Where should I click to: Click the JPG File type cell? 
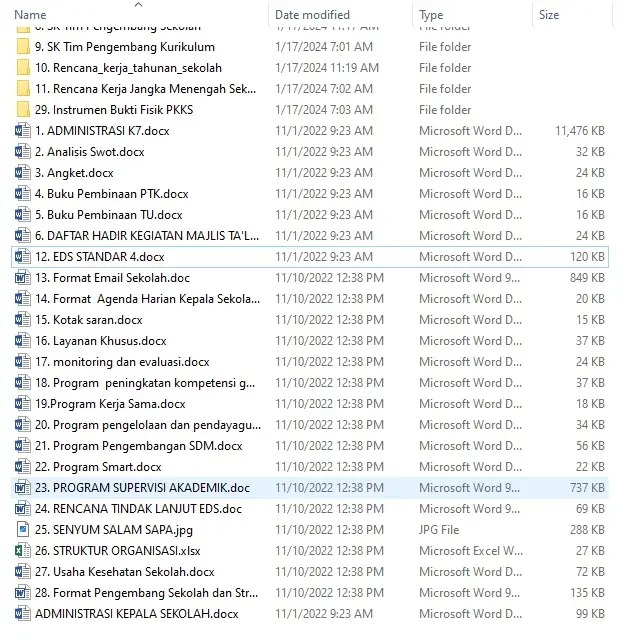[439, 529]
